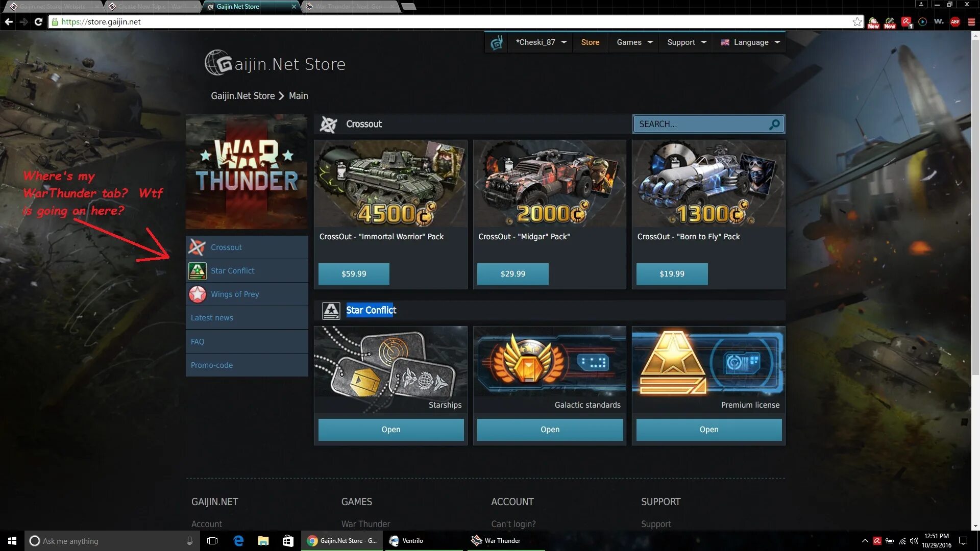Click the Gaijin.Net Store globe logo

coord(218,63)
